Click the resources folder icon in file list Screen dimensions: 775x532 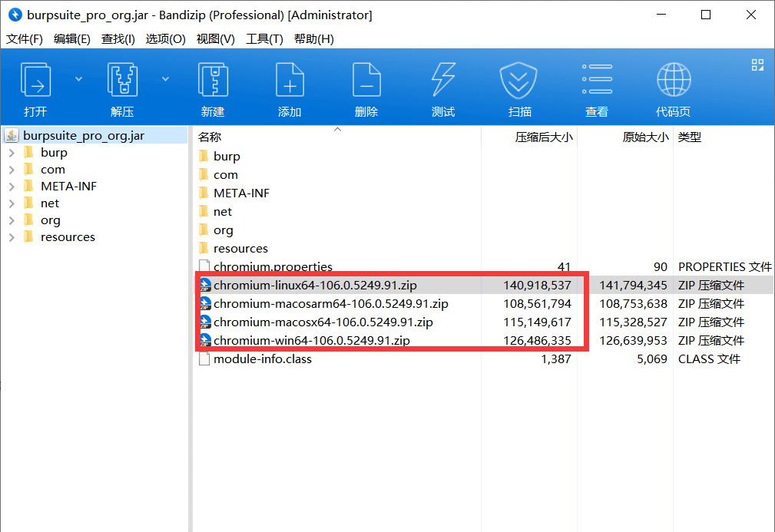[x=204, y=249]
